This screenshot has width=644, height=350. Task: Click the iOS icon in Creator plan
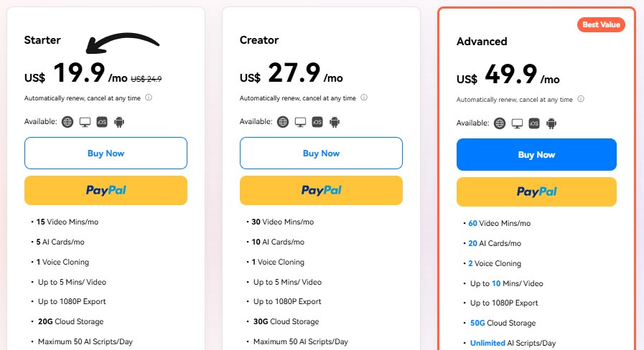coord(317,122)
